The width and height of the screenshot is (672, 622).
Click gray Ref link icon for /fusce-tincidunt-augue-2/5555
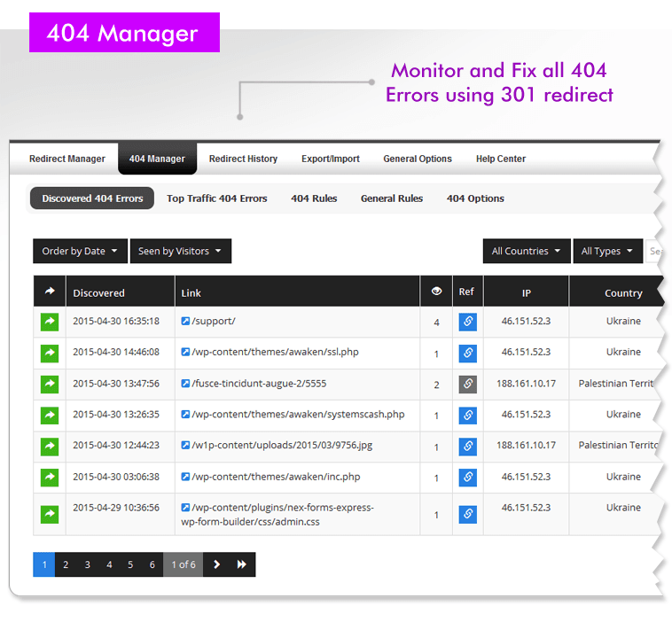coord(467,384)
